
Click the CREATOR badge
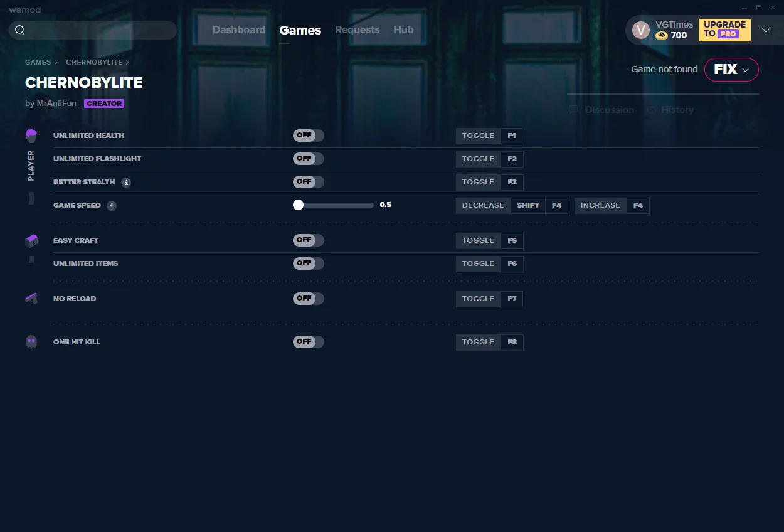coord(104,104)
